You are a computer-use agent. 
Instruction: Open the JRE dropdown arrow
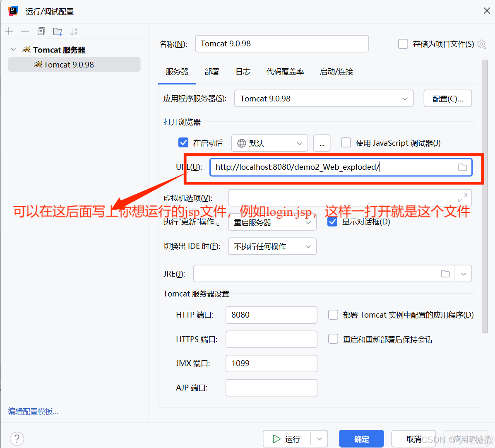tap(464, 274)
